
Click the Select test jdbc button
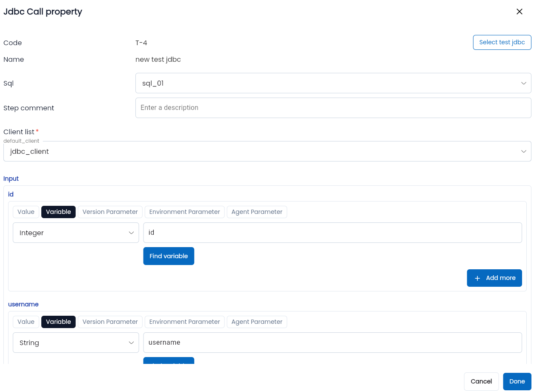[x=502, y=42]
